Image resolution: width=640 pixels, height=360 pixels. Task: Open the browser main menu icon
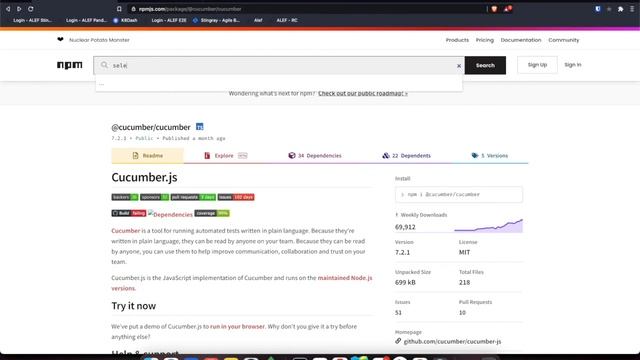pyautogui.click(x=632, y=9)
